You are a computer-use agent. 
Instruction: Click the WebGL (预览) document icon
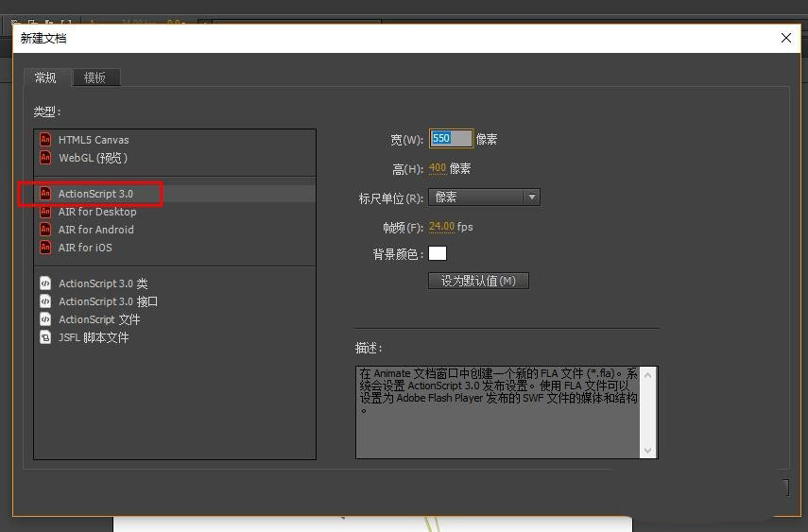tap(45, 157)
